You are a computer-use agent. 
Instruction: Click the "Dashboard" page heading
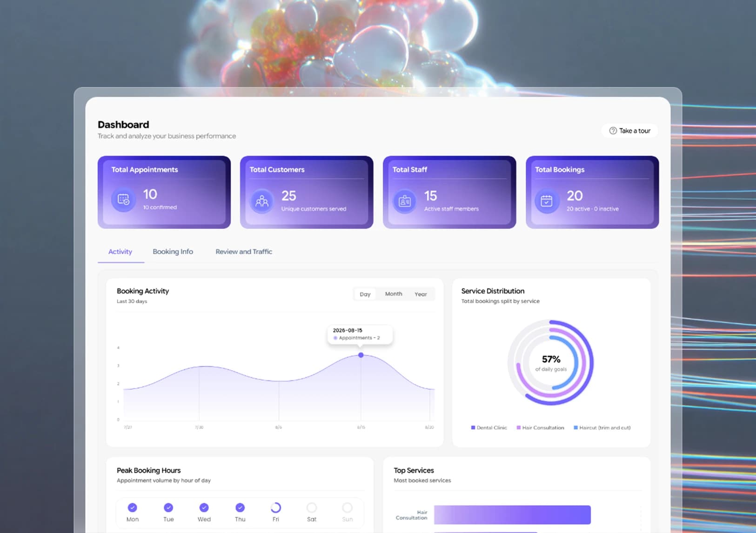[x=123, y=125]
